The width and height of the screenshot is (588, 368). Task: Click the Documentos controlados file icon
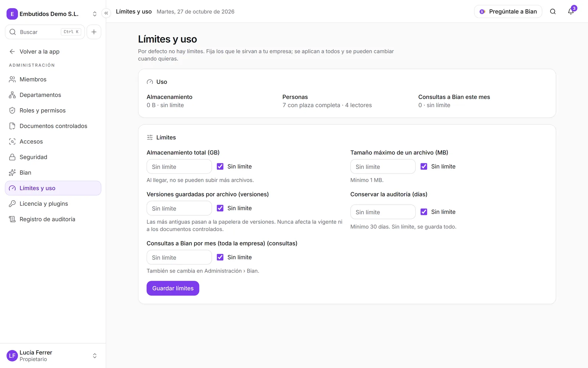pyautogui.click(x=12, y=126)
